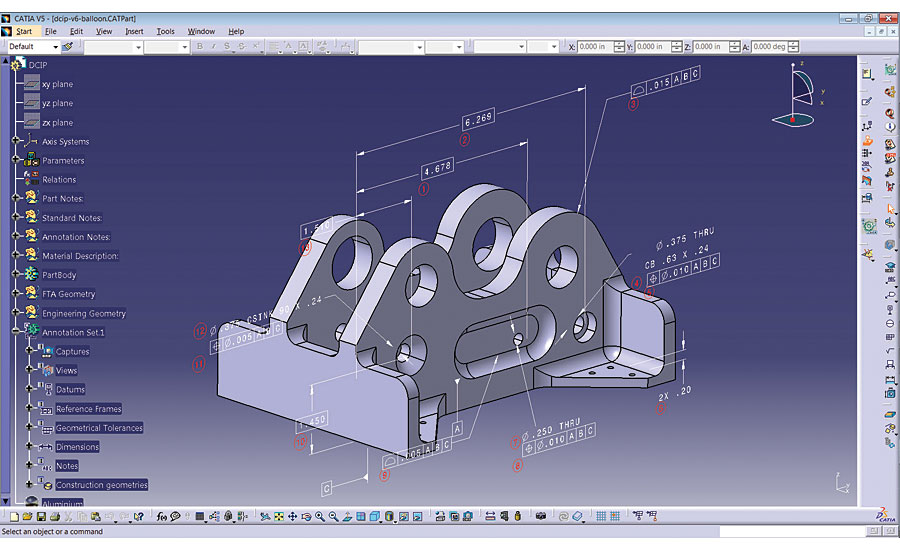Click the paintbrush icon beside Default dropdown
Screen dimensions: 900x550
pos(68,47)
